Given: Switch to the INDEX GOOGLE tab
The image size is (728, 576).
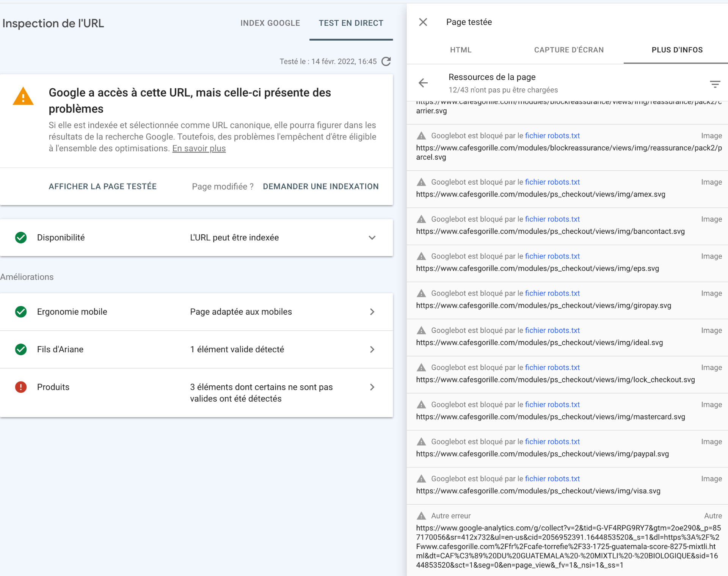Looking at the screenshot, I should [270, 23].
